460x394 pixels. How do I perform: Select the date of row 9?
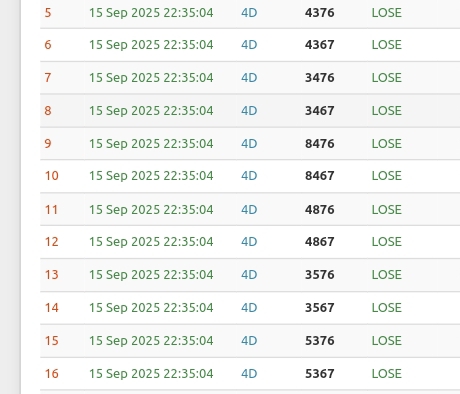[x=151, y=144]
